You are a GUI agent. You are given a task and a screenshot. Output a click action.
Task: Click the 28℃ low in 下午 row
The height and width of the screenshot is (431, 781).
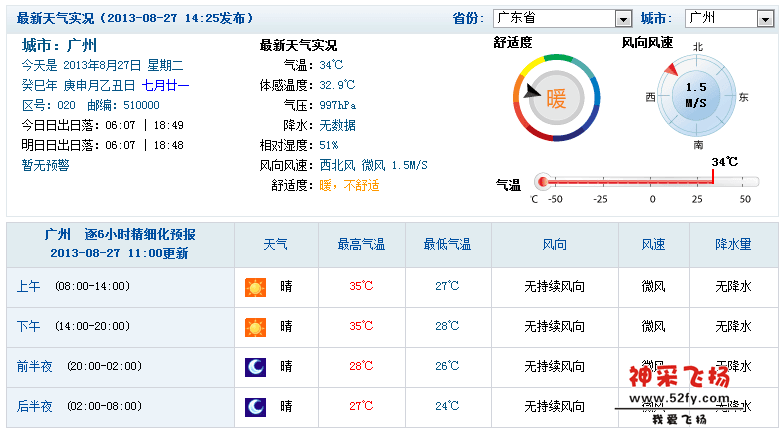click(447, 326)
